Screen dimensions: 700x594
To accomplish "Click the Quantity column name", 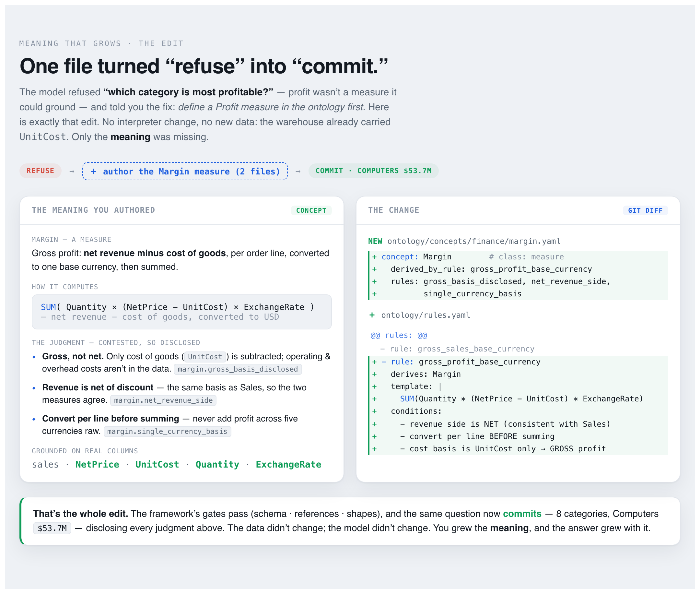I will pos(217,464).
